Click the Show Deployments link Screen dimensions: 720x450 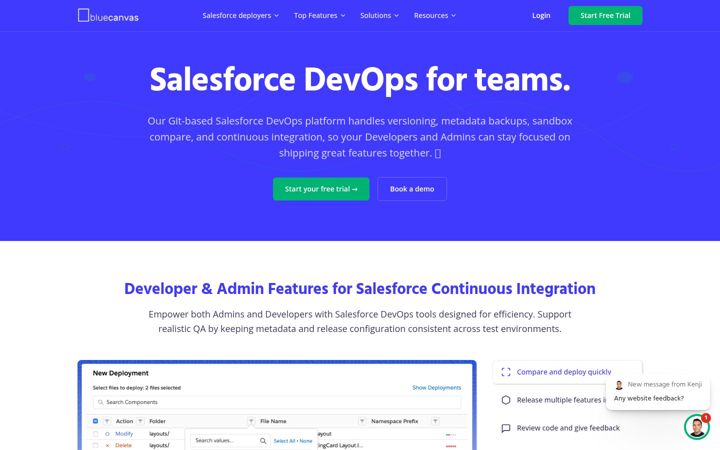436,388
